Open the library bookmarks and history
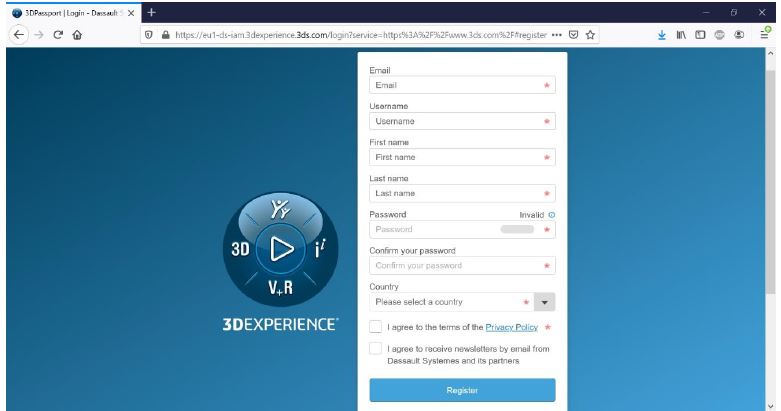 pos(681,35)
